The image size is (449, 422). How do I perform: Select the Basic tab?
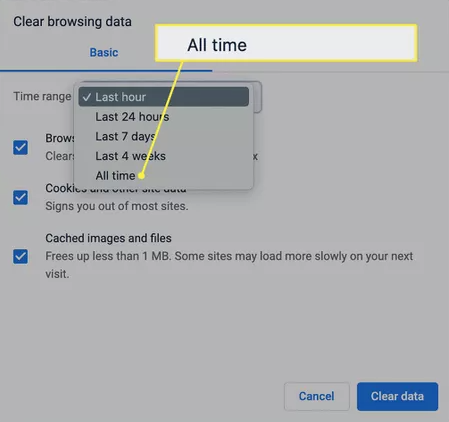(x=104, y=53)
